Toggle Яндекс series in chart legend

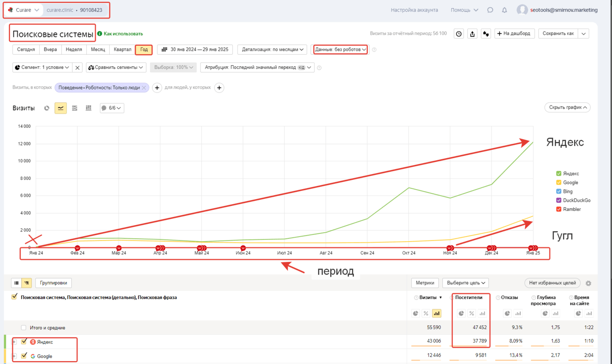pos(559,174)
